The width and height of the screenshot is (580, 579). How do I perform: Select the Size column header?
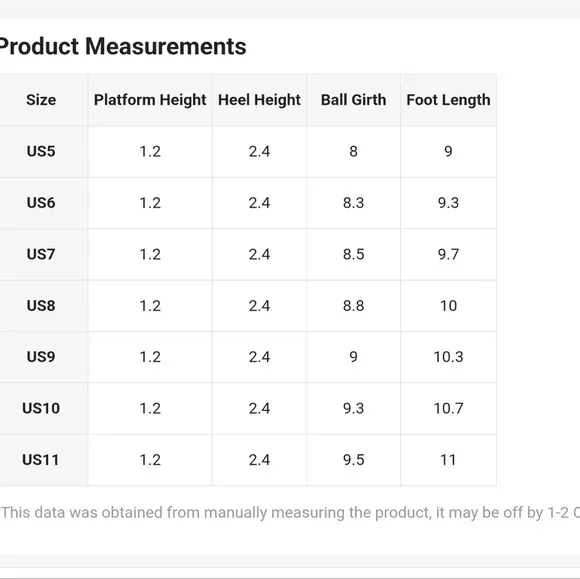pyautogui.click(x=41, y=100)
